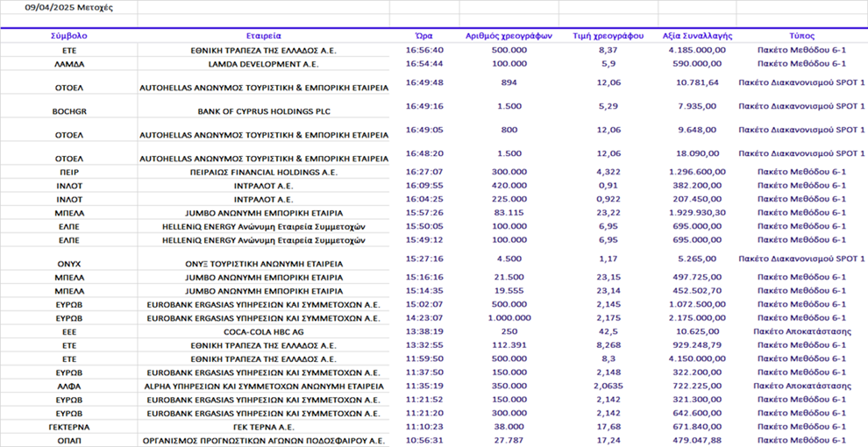Select the time cell 16:49:48
Viewport: 868px width, 447px height.
point(424,82)
